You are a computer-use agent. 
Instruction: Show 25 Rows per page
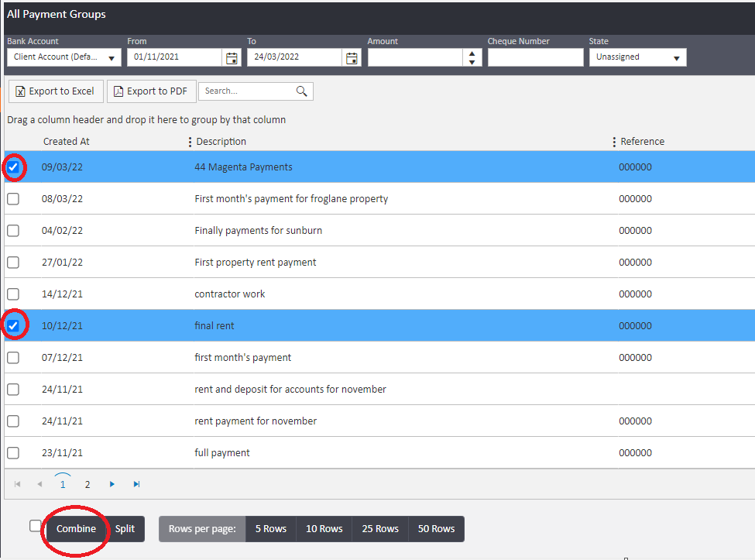pos(380,529)
